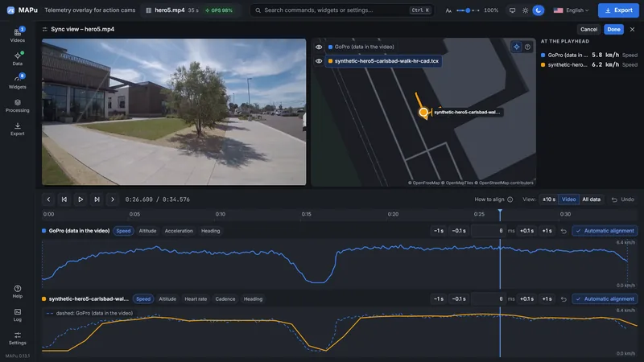Click the blue Export button
644x362 pixels.
point(618,10)
